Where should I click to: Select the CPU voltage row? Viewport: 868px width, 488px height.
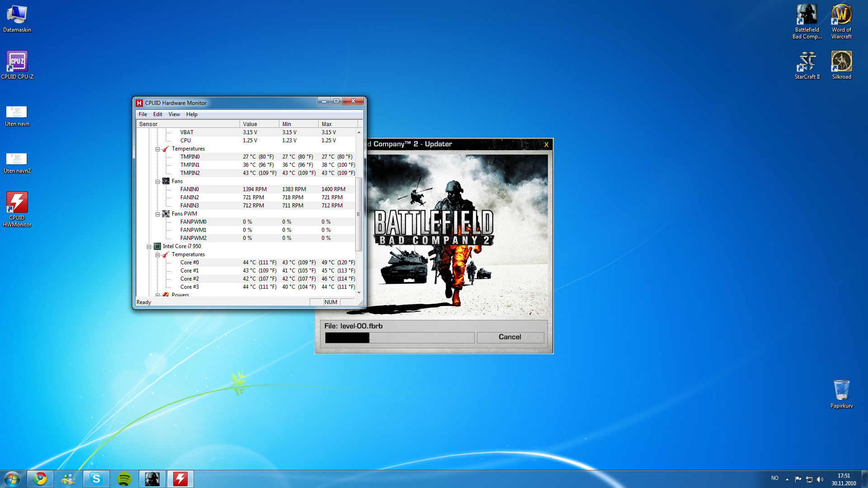[x=246, y=141]
